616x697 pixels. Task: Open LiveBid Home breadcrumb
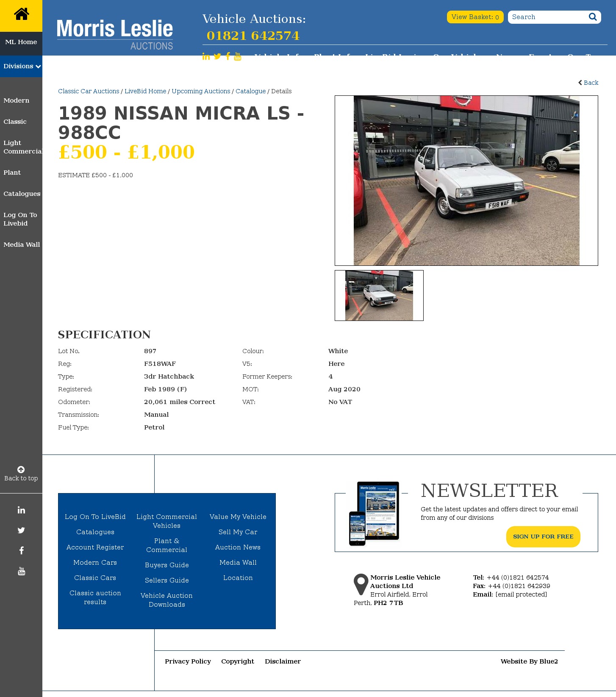pos(145,91)
